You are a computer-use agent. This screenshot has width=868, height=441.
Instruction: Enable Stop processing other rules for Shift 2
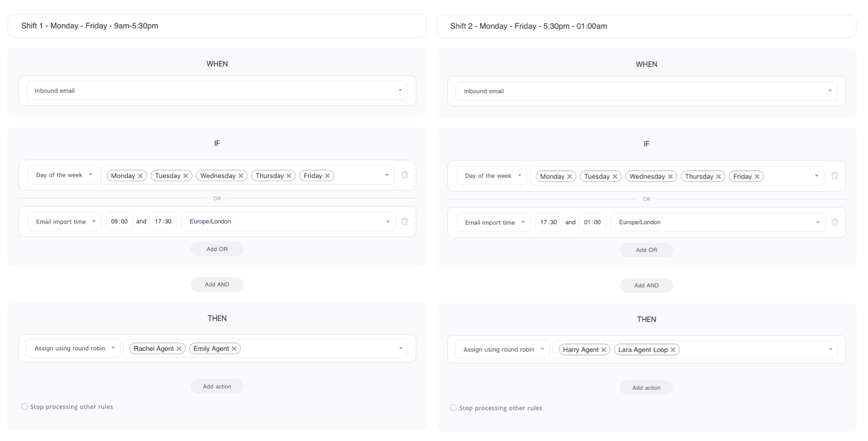click(x=453, y=408)
